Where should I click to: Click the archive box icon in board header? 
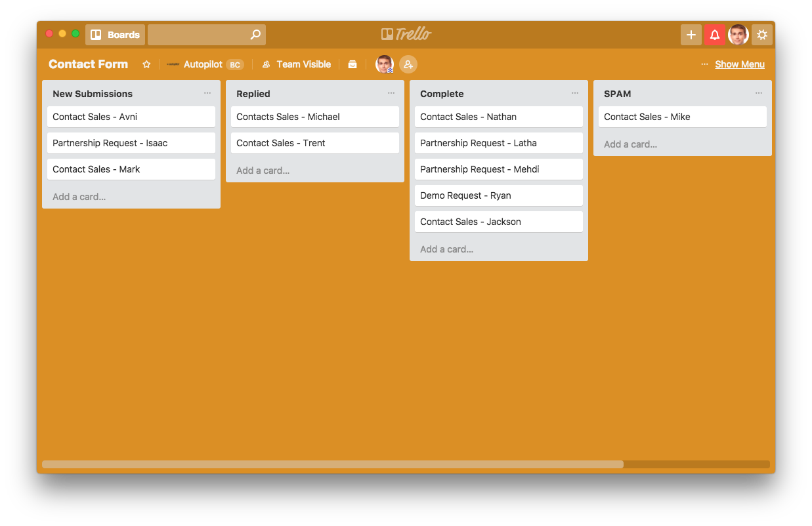tap(353, 64)
